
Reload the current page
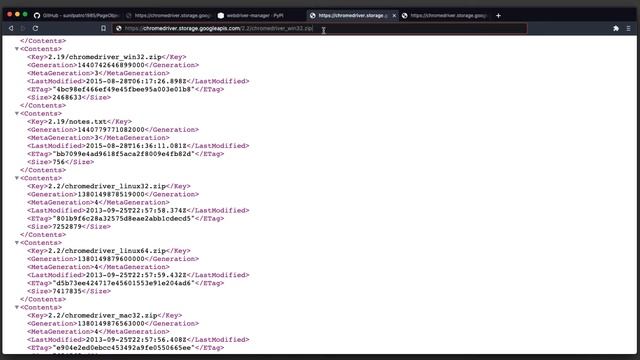(36, 28)
